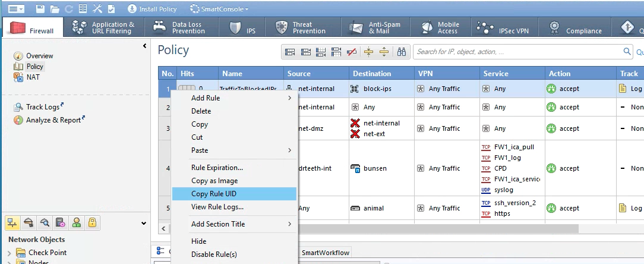
Task: Click the wrench and screwdriver tools icon
Action: (x=97, y=9)
